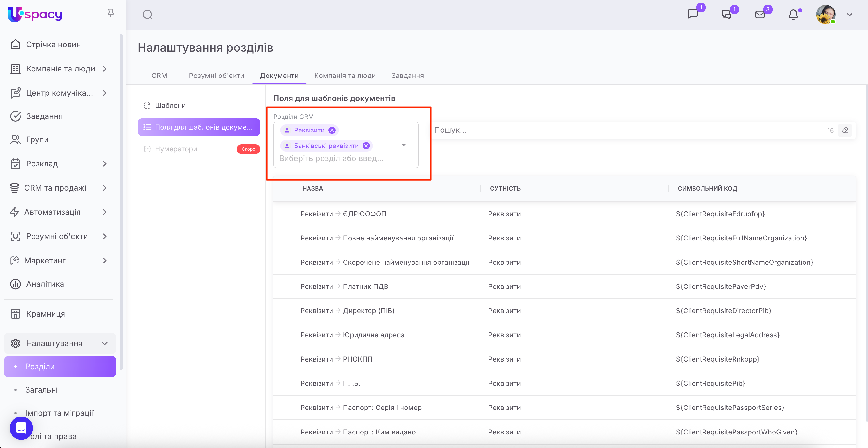This screenshot has width=868, height=448.
Task: Switch to the Розумні об'єкти tab
Action: (216, 76)
